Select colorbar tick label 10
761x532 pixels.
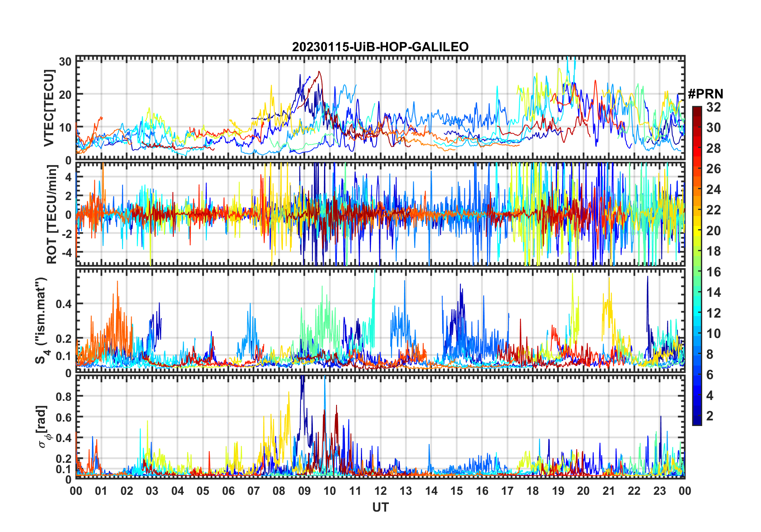[x=713, y=334]
